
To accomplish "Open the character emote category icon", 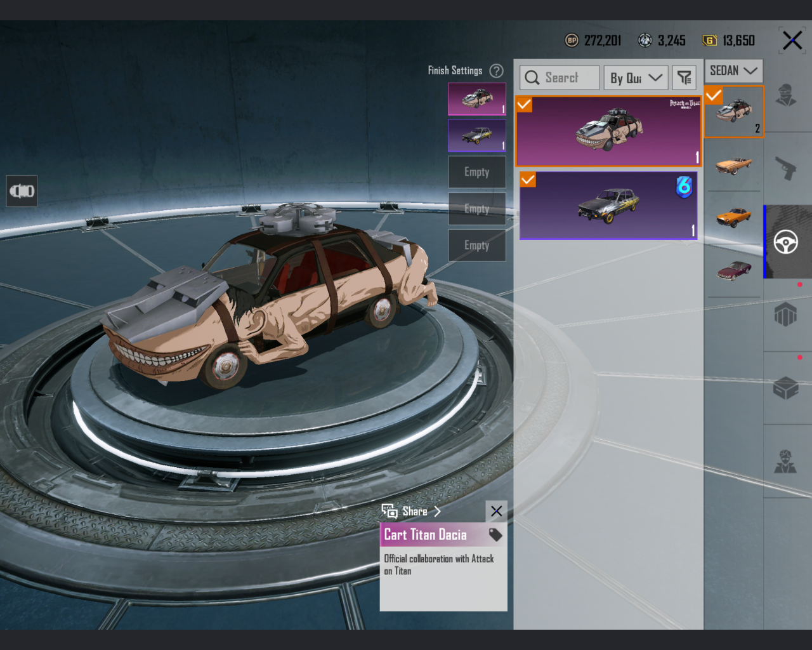I will (x=785, y=461).
